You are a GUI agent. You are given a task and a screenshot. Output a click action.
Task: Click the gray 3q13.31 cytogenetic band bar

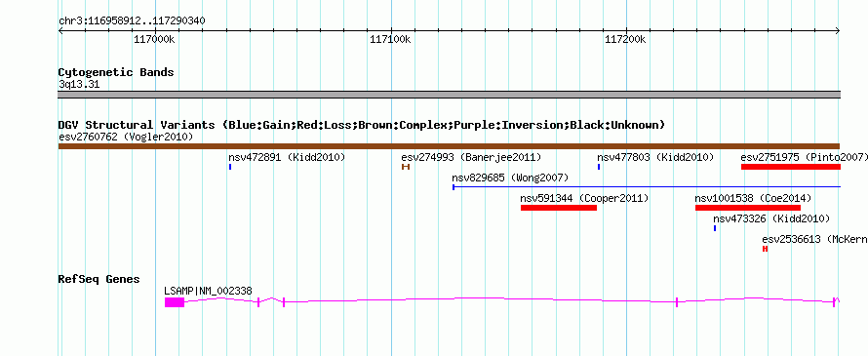[x=449, y=95]
